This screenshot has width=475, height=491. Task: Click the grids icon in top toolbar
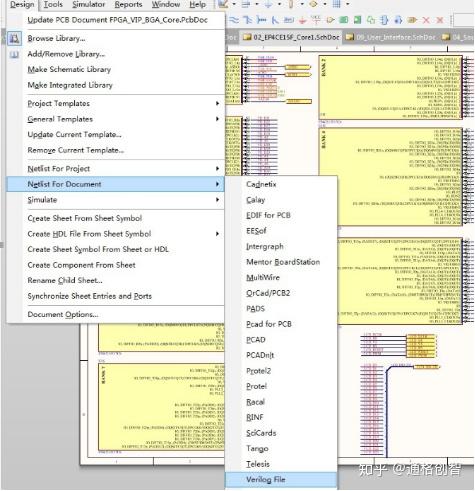[337, 4]
